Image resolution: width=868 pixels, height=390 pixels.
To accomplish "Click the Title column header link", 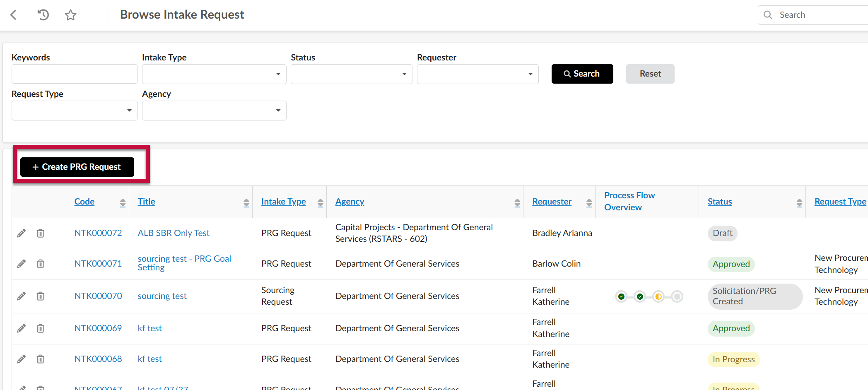I will pyautogui.click(x=146, y=202).
